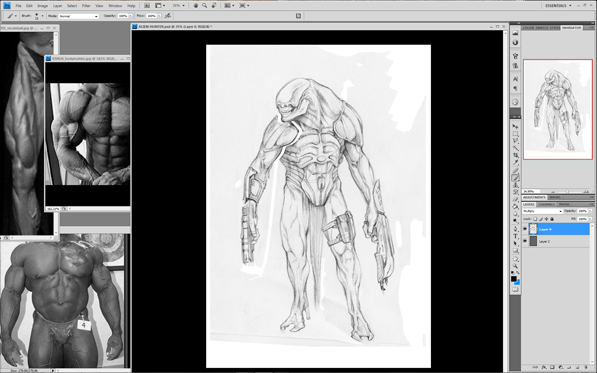The image size is (597, 373).
Task: Select the Type tool
Action: click(x=515, y=236)
